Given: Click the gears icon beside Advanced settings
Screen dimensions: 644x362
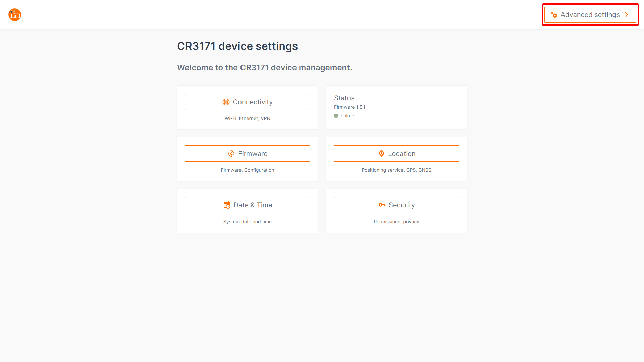Looking at the screenshot, I should pos(554,15).
